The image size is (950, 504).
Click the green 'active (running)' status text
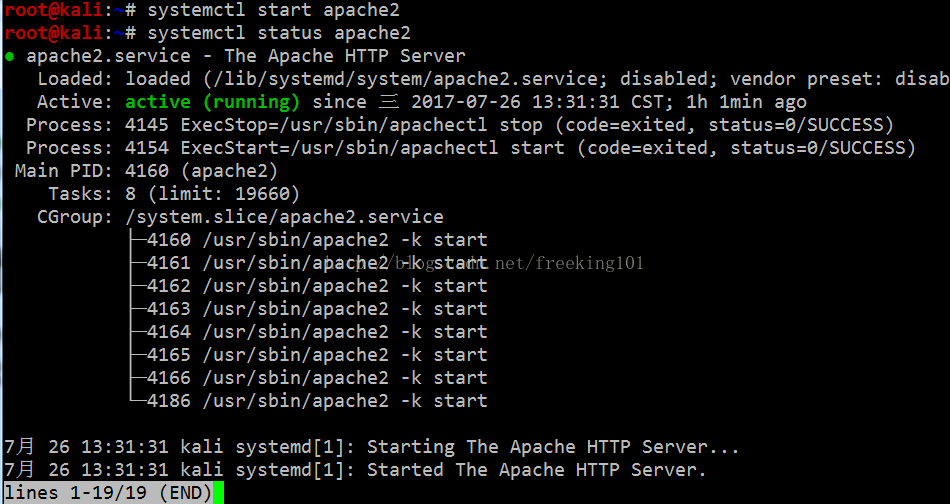coord(213,102)
